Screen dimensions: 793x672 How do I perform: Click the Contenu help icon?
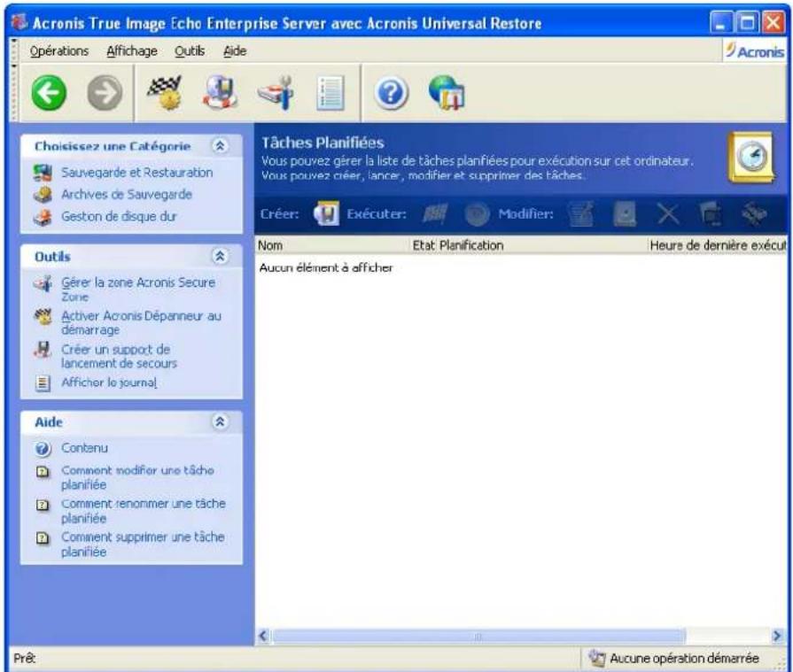point(43,449)
